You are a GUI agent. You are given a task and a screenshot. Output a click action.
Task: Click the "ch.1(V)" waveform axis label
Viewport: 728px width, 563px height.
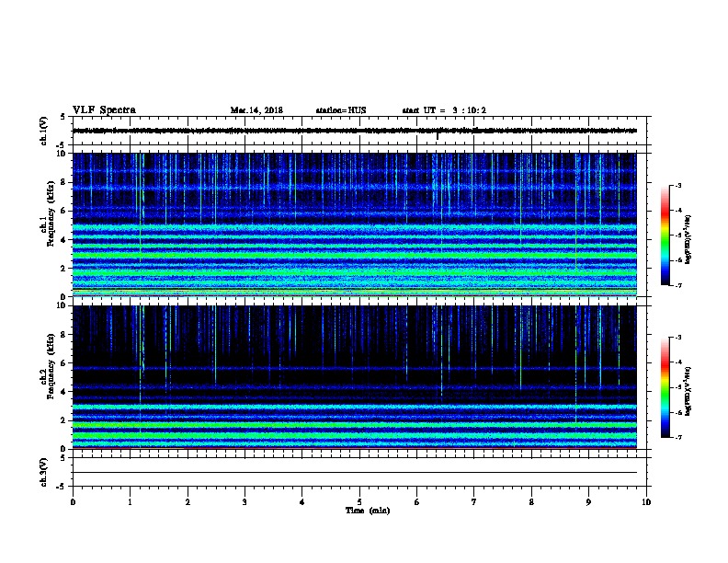click(x=44, y=131)
